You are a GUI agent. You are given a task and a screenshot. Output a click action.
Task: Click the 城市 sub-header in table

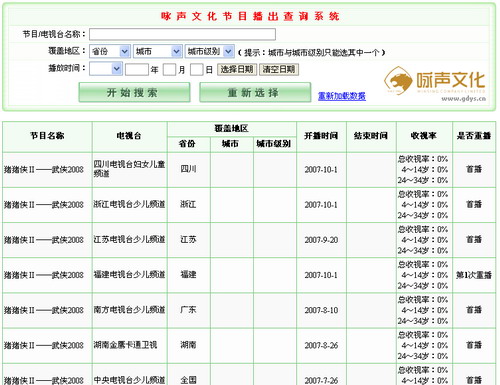231,144
